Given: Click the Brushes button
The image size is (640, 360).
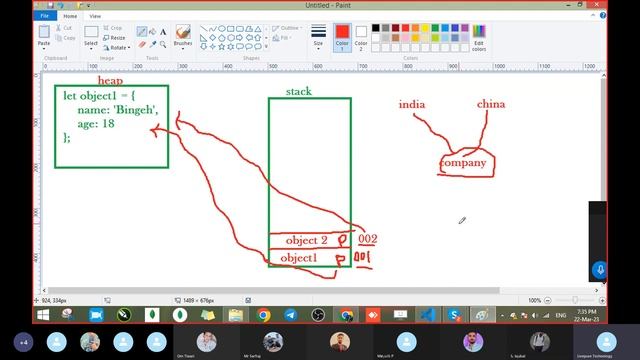Looking at the screenshot, I should (183, 35).
